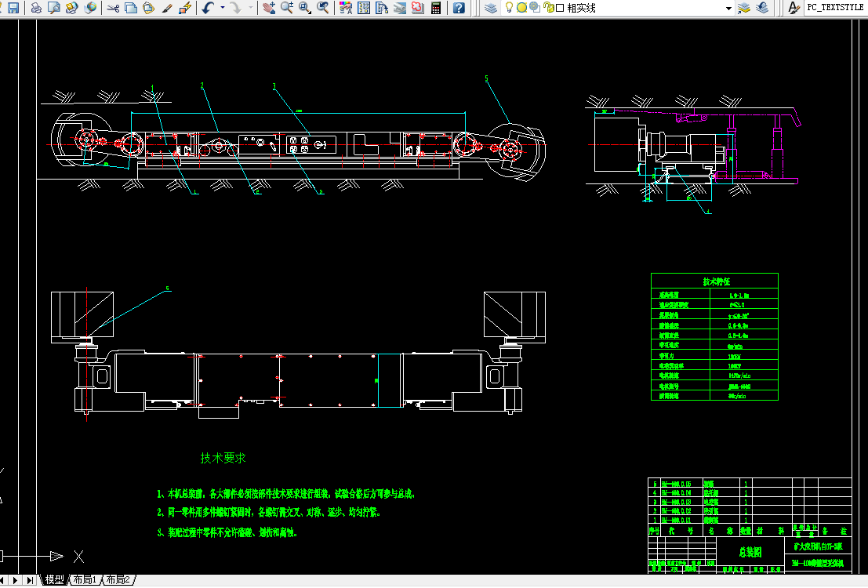Viewport: 868px width, 588px height.
Task: Click the 技术特性 table header text
Action: click(717, 281)
